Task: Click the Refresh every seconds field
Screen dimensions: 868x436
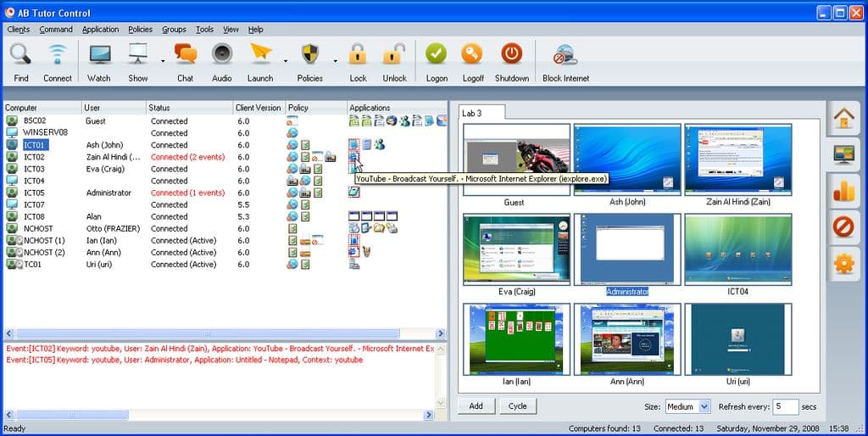Action: 786,406
